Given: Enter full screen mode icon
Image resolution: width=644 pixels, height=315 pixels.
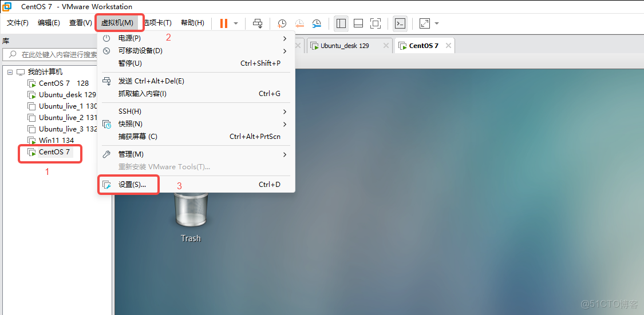Looking at the screenshot, I should tap(376, 23).
